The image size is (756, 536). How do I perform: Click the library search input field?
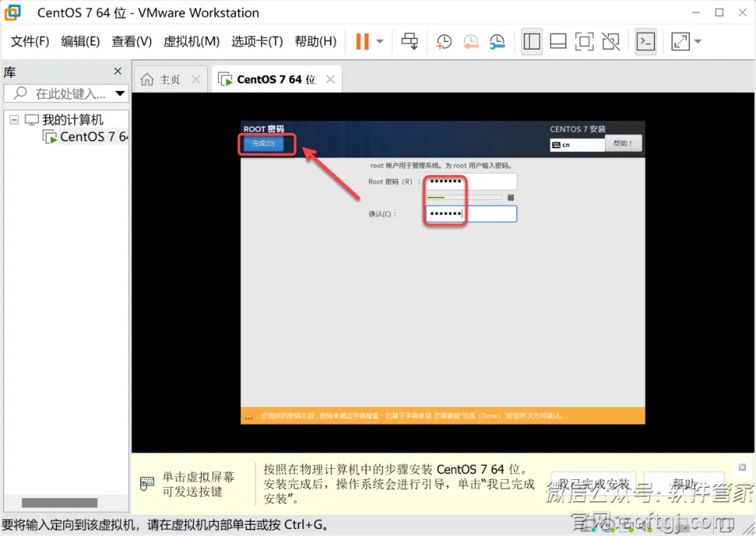[66, 93]
